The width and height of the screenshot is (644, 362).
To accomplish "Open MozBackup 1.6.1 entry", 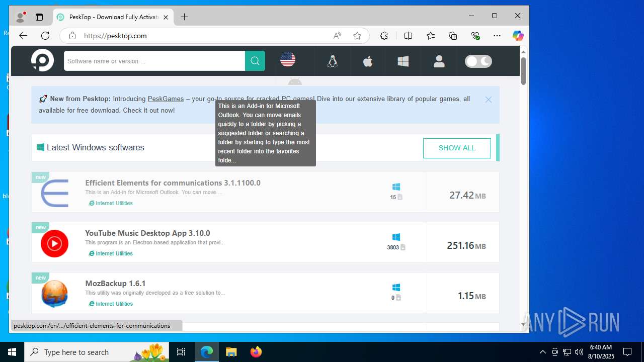I will point(115,284).
